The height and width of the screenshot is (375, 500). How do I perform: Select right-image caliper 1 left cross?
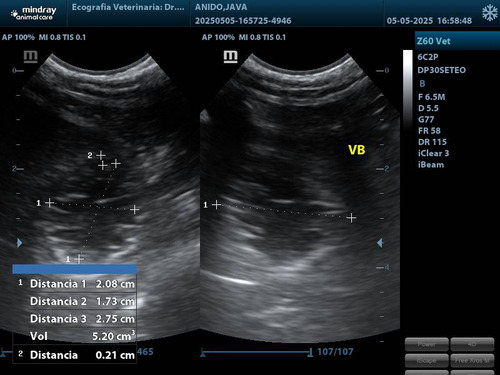[217, 204]
